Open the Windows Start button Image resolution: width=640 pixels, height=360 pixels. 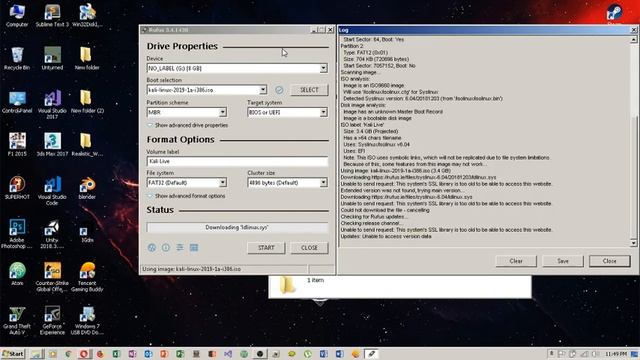tap(13, 353)
